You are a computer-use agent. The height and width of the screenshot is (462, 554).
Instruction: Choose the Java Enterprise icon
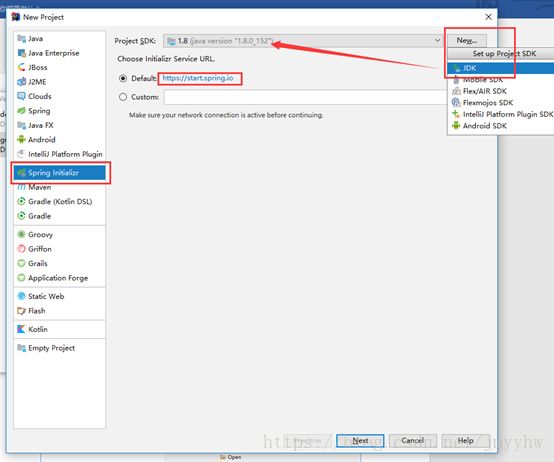point(22,53)
